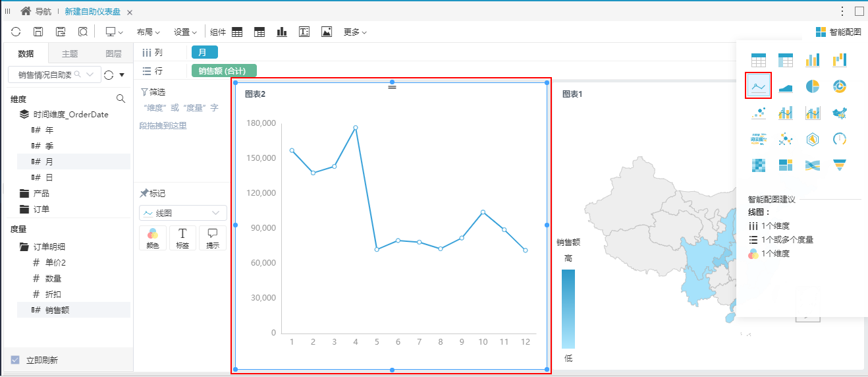Choose the crosstab chart type
Image resolution: width=868 pixels, height=377 pixels.
(x=786, y=60)
